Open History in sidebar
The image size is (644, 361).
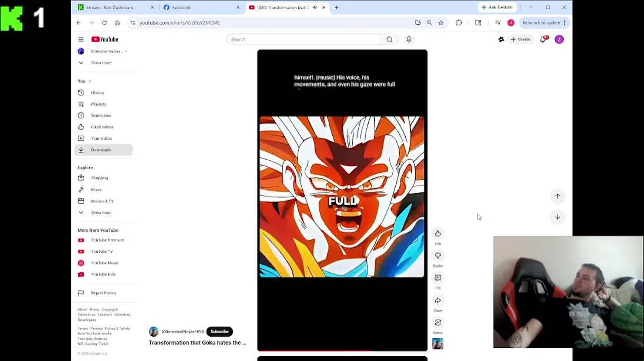[104, 93]
